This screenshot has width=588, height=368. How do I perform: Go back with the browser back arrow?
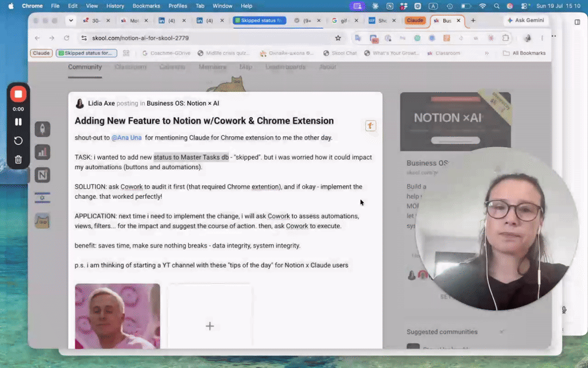pos(37,38)
